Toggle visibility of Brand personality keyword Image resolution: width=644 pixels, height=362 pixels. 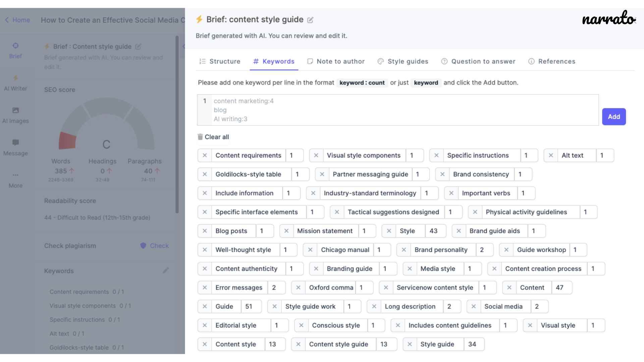coord(404,250)
